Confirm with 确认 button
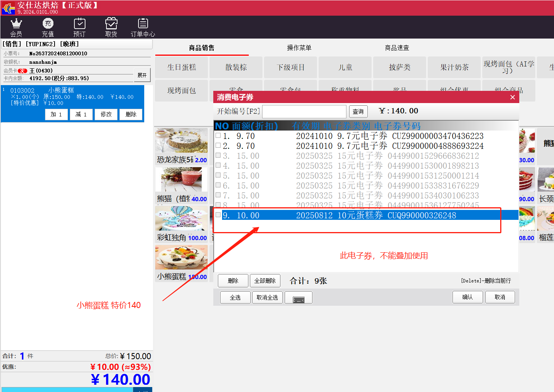This screenshot has width=554, height=392. click(467, 297)
